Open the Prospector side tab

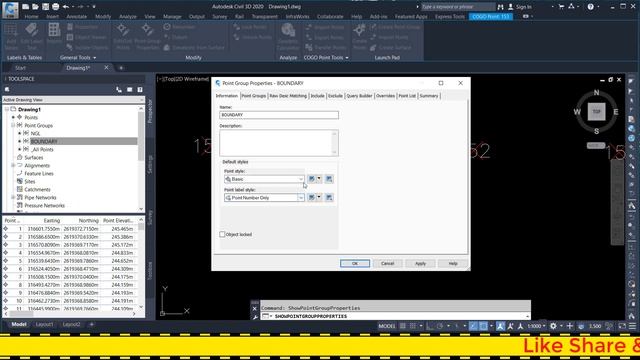(x=150, y=111)
